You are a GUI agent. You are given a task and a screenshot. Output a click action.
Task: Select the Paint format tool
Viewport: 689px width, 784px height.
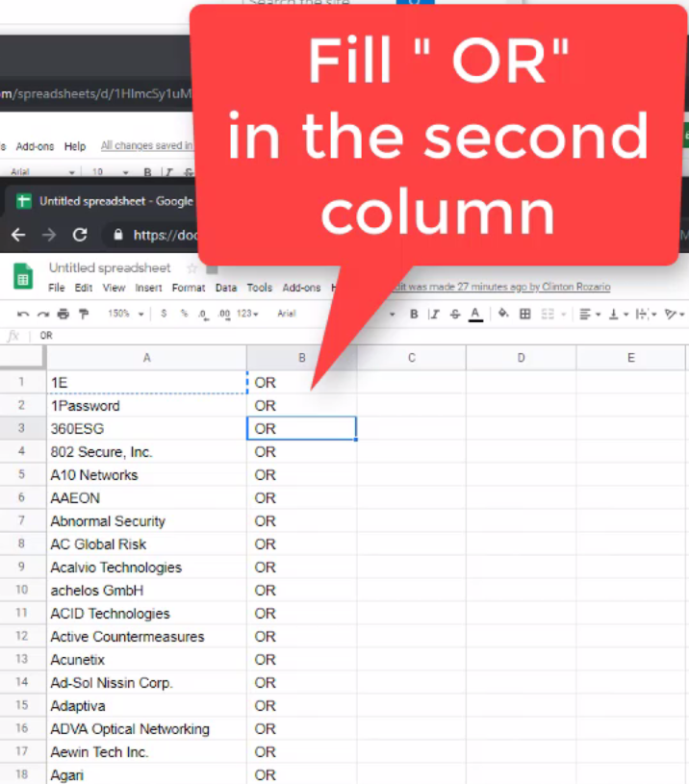click(x=84, y=314)
